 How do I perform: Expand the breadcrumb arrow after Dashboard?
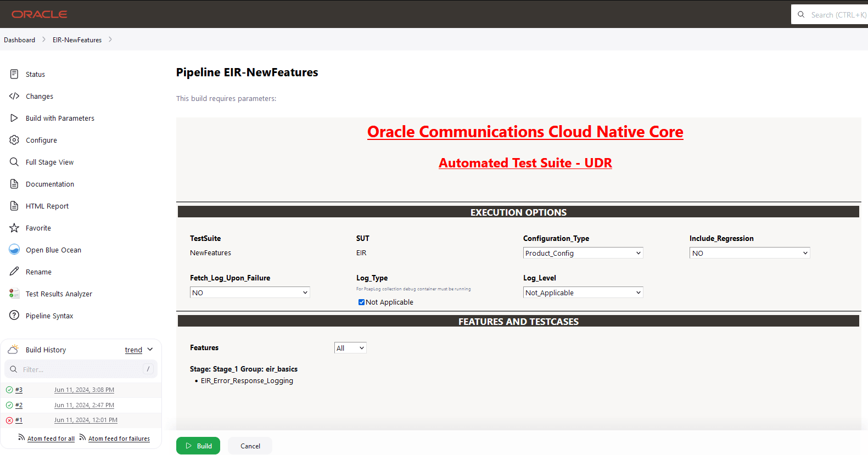[44, 40]
